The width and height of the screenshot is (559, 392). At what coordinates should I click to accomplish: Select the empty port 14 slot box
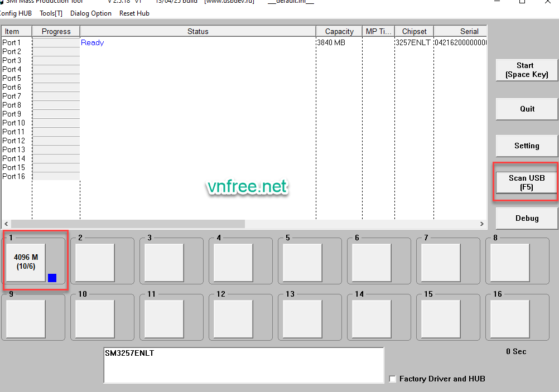372,318
